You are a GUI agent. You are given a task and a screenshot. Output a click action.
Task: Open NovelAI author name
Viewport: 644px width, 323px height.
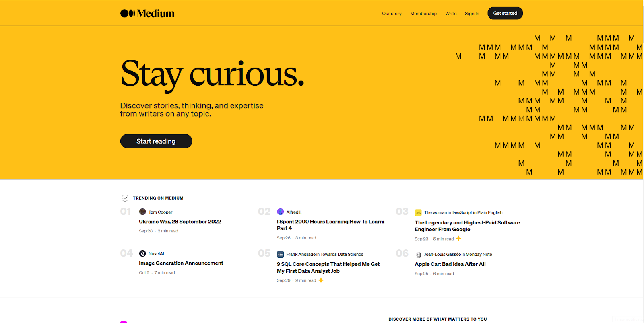tap(156, 254)
